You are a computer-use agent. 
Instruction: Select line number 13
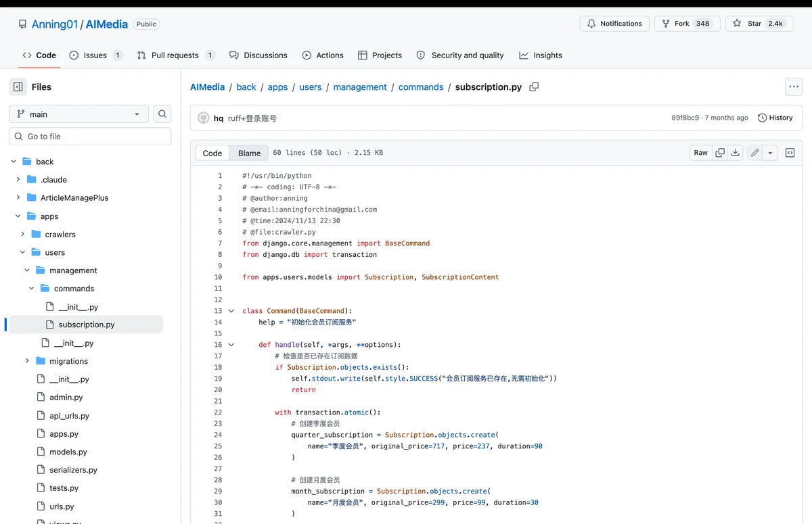218,311
